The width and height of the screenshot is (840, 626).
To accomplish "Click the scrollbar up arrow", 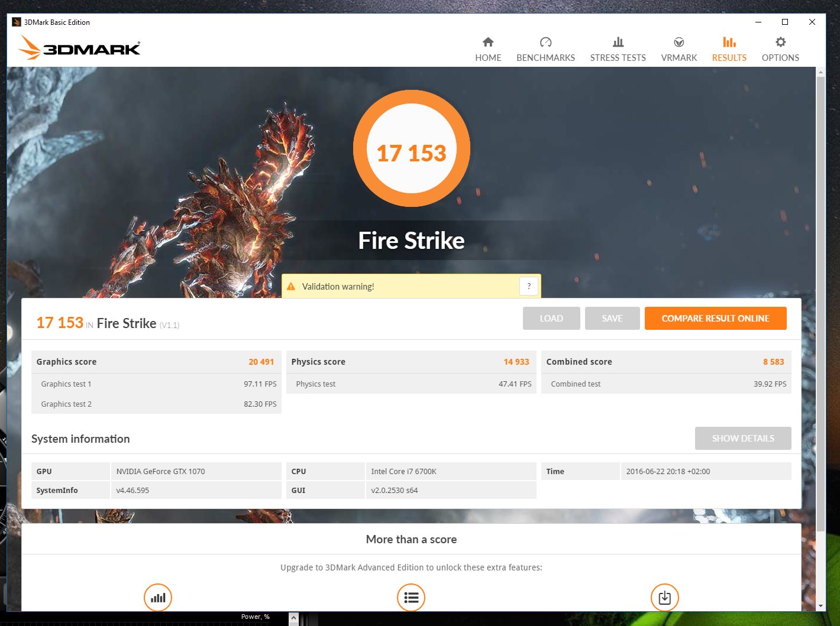I will [820, 72].
